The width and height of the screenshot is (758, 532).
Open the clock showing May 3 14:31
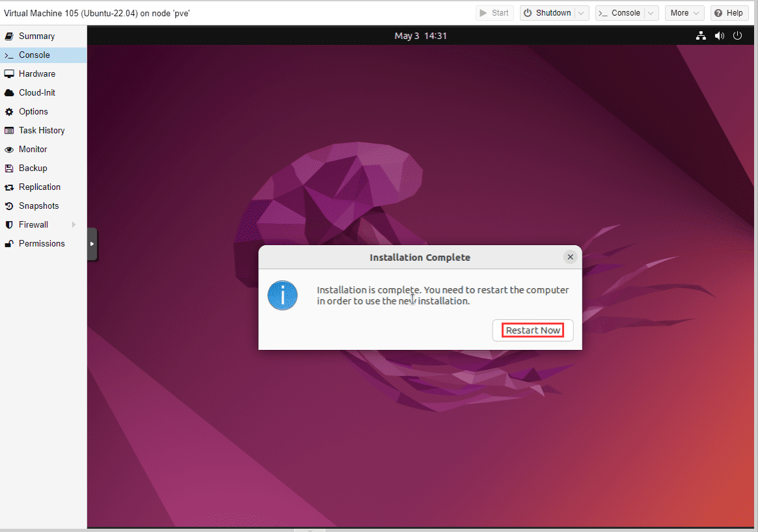coord(420,36)
